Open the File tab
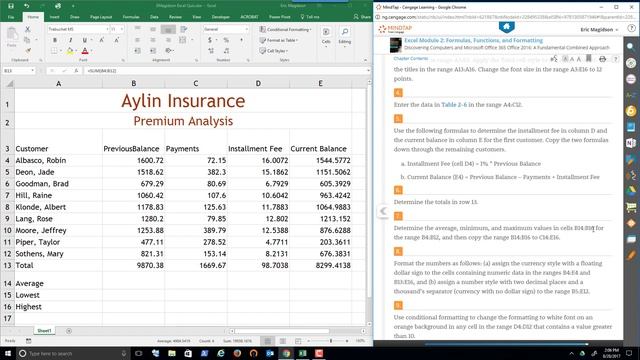 pos(11,17)
